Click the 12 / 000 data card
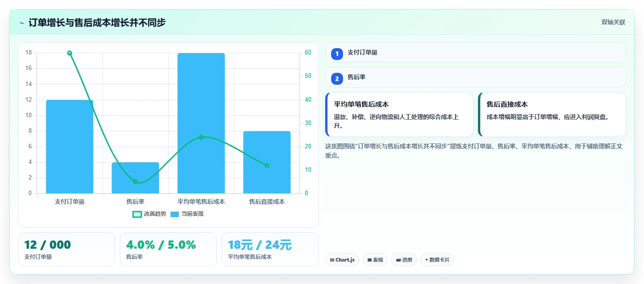 66,249
